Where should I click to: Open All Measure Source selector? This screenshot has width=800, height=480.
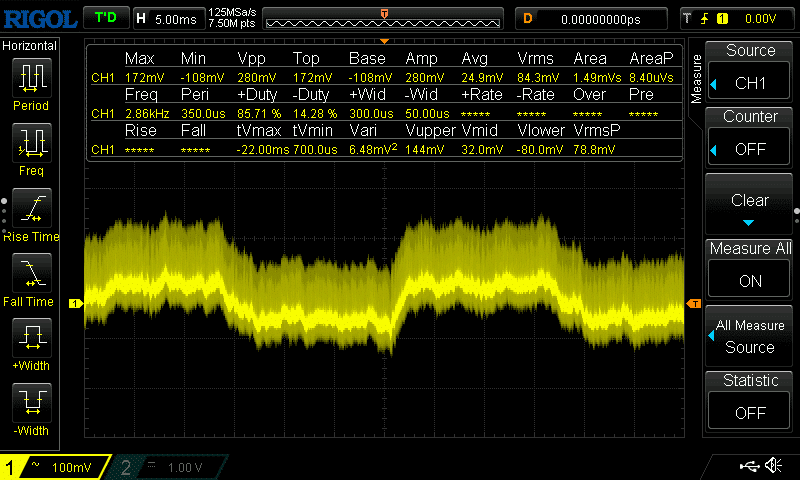click(750, 335)
